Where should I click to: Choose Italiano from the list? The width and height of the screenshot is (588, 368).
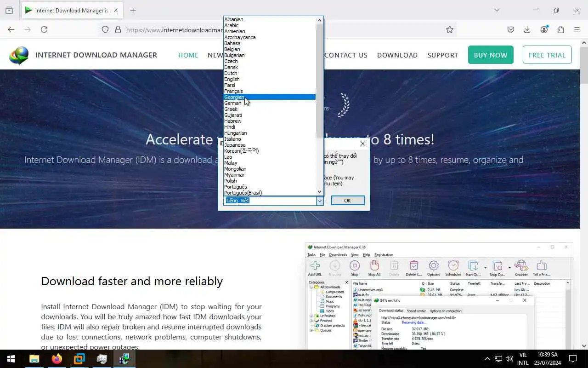(x=270, y=139)
